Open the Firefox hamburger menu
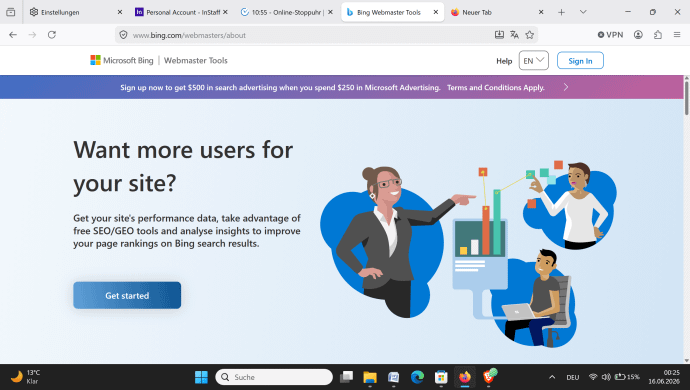Image resolution: width=690 pixels, height=390 pixels. pyautogui.click(x=677, y=35)
